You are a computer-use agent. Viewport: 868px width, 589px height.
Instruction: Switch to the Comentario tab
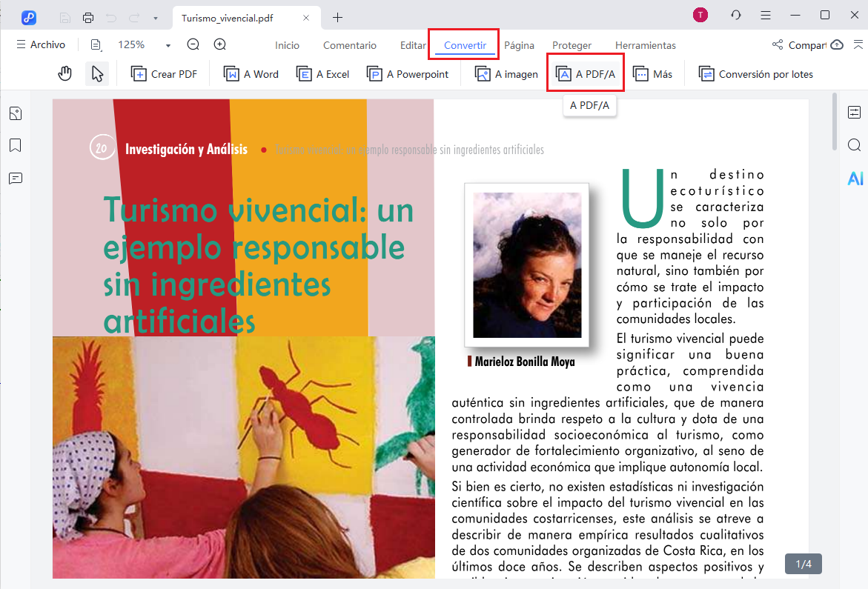click(x=349, y=45)
